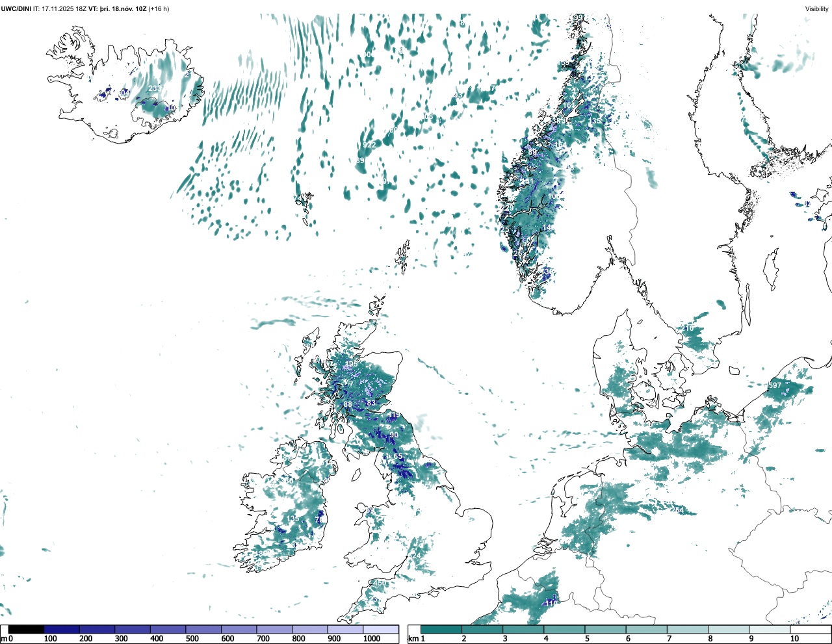Click the 'Visibility' title in top right corner
This screenshot has width=832, height=644.
pyautogui.click(x=816, y=8)
